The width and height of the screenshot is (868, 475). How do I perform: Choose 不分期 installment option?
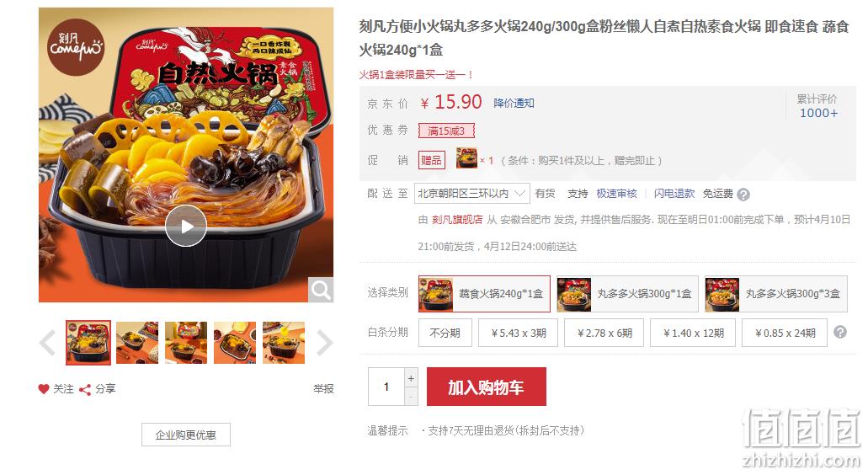pos(445,333)
